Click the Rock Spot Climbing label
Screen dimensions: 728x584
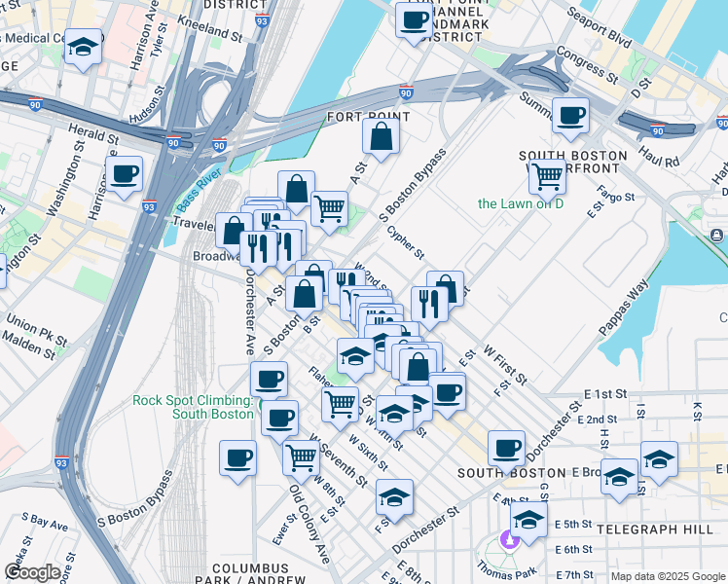pyautogui.click(x=193, y=407)
